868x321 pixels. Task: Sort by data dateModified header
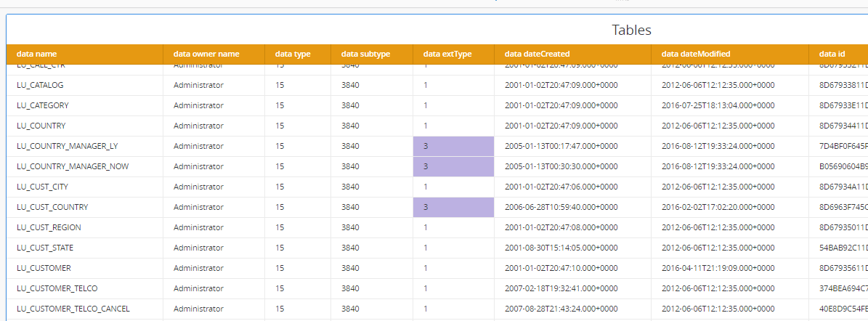click(x=696, y=54)
